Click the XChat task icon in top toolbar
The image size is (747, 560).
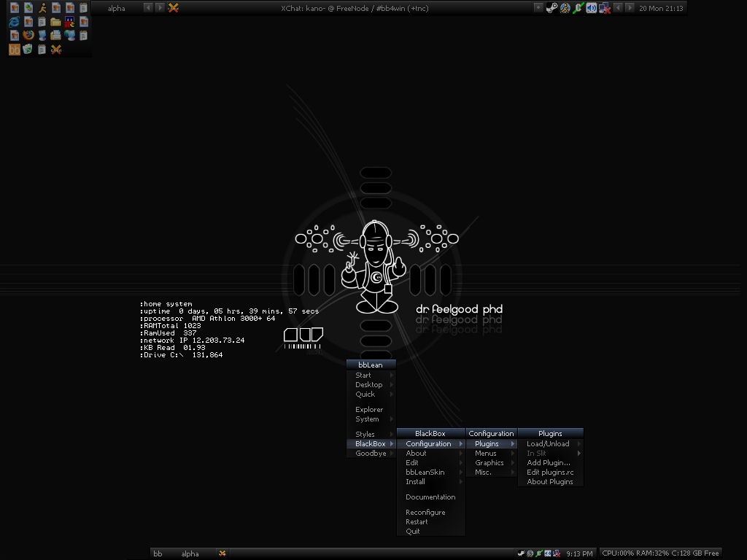click(x=174, y=7)
